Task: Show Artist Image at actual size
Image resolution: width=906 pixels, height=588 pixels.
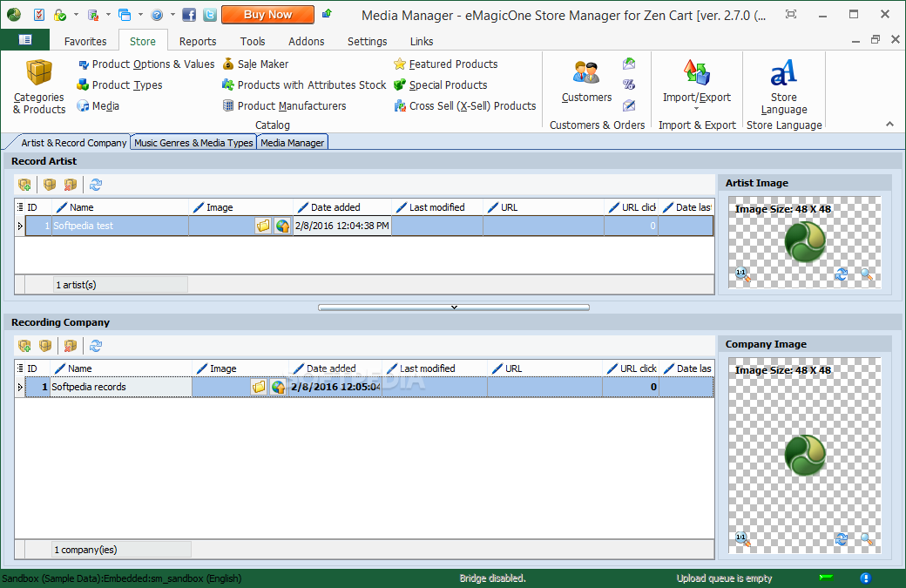Action: click(x=742, y=275)
